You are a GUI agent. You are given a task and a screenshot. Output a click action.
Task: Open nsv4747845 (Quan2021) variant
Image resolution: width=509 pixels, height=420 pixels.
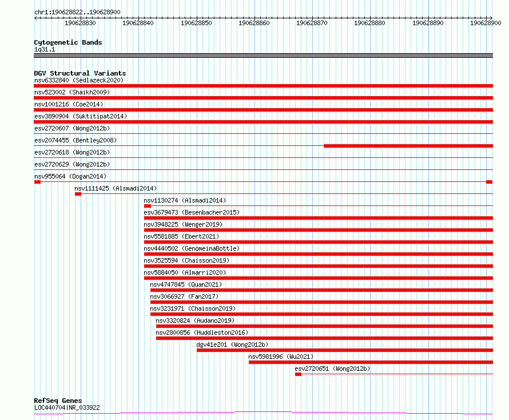point(186,284)
